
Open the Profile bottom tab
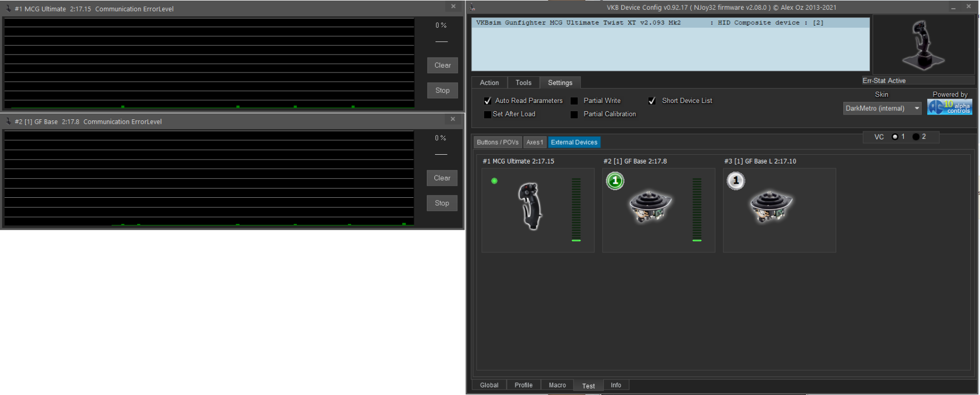(523, 385)
